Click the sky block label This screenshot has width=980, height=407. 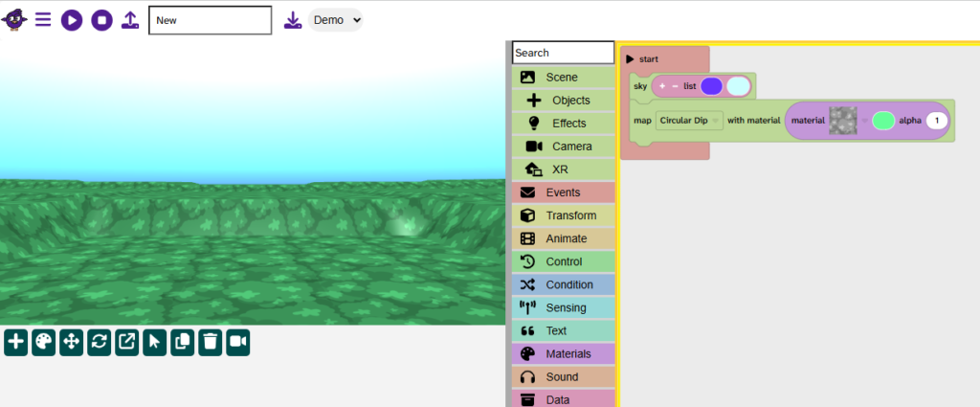pyautogui.click(x=640, y=86)
